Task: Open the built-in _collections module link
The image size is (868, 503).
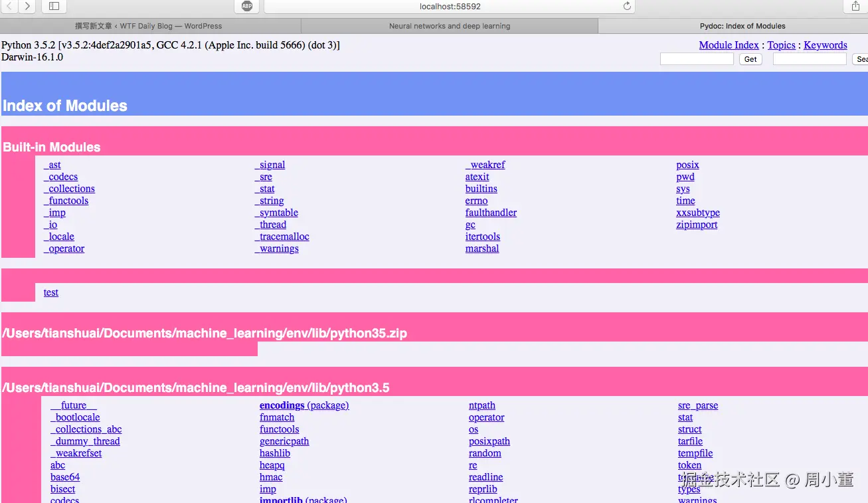Action: coord(69,189)
